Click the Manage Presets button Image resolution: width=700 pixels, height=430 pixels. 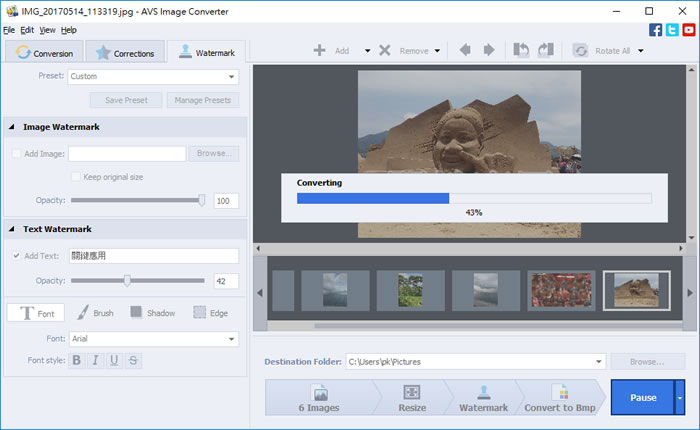click(203, 100)
